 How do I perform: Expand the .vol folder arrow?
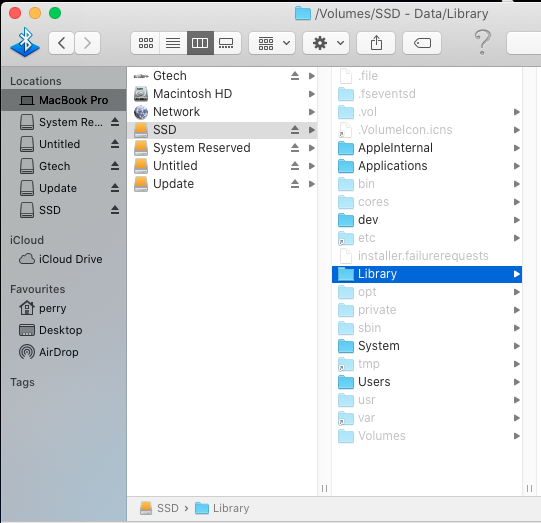pyautogui.click(x=517, y=112)
